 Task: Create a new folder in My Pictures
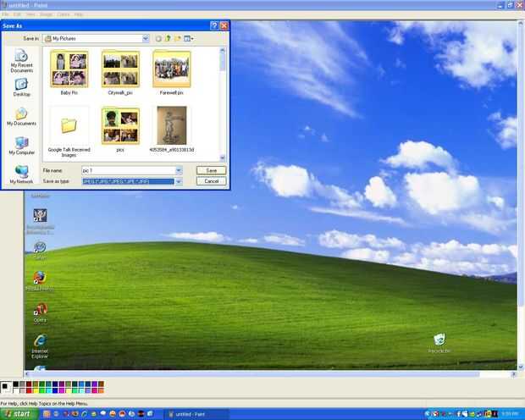coord(178,38)
